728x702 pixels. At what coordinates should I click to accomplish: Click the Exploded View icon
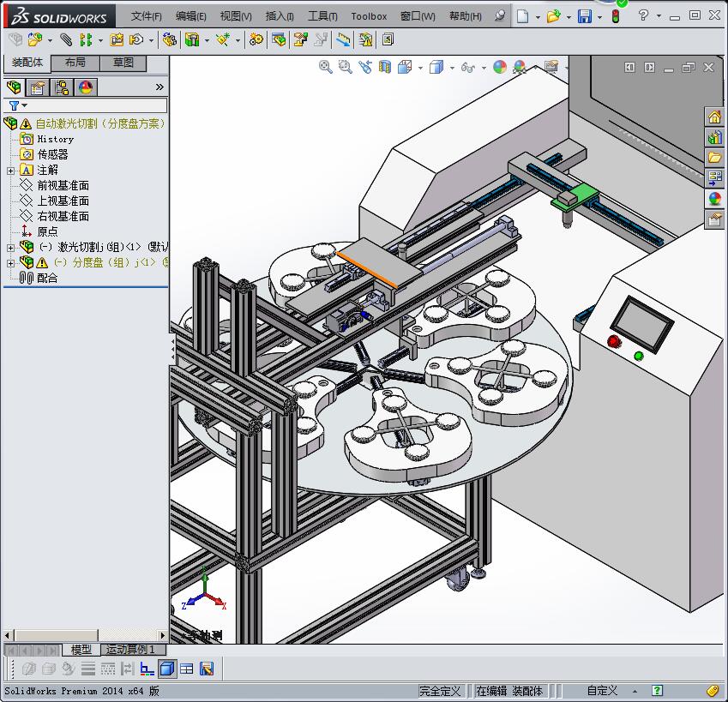coord(300,40)
